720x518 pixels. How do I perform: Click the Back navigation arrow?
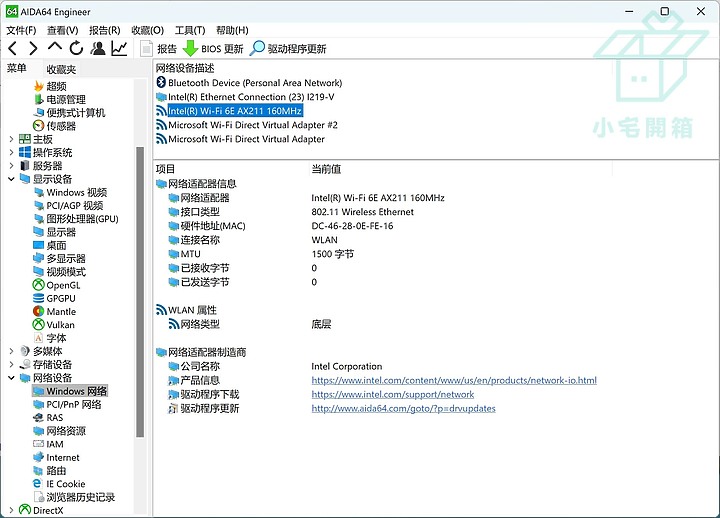point(13,48)
